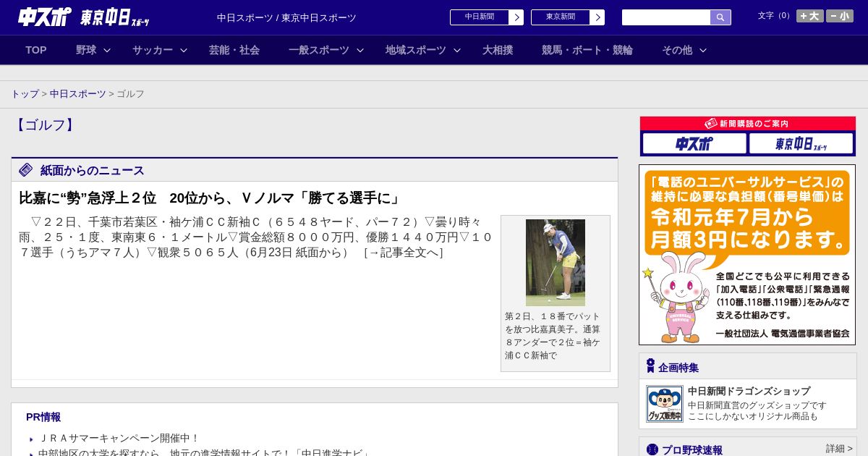
Task: Open 中日新聞ドラゴンズショップ link
Action: click(x=749, y=391)
